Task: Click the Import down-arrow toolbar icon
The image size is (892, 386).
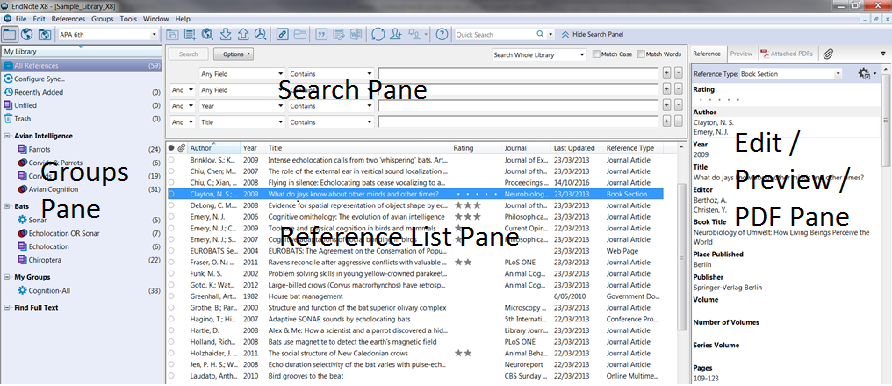Action: coord(225,34)
